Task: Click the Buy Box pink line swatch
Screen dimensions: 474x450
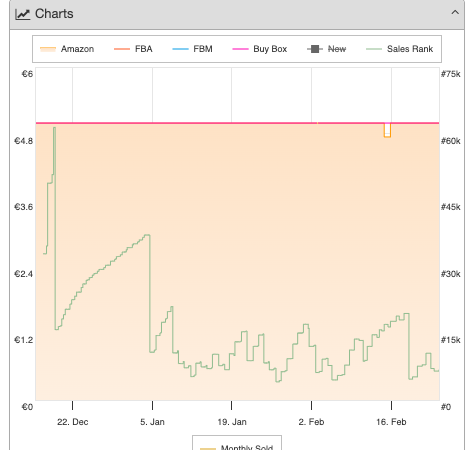Action: (240, 49)
